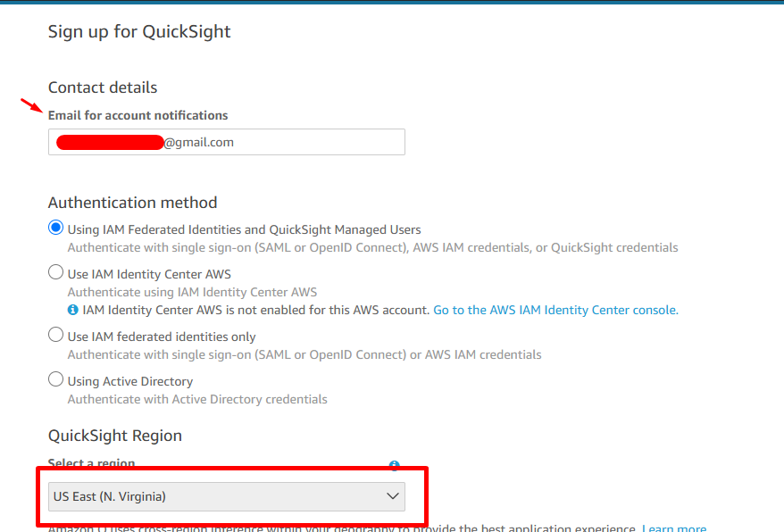Click the Contact details section heading

coord(103,87)
